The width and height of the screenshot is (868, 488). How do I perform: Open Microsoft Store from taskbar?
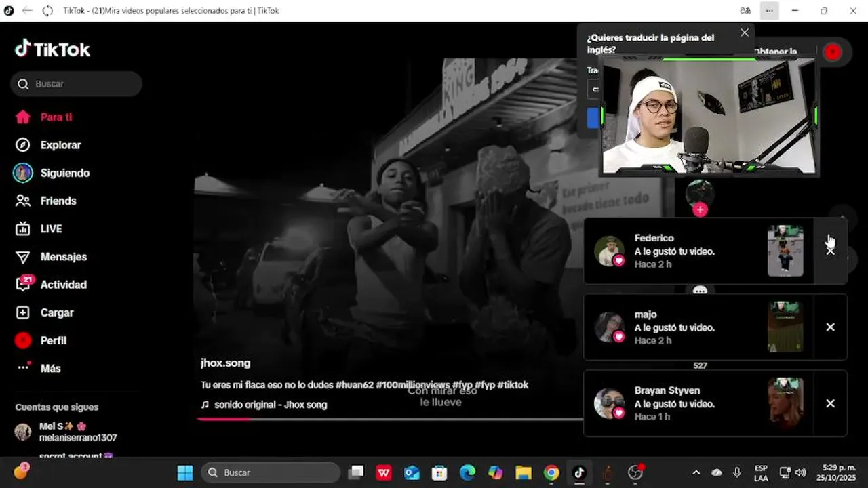(x=439, y=472)
